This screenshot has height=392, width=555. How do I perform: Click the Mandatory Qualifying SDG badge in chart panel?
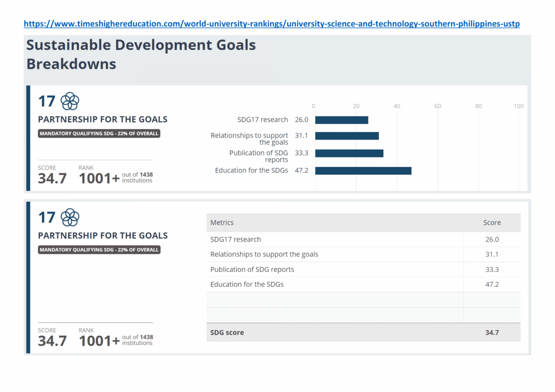pyautogui.click(x=99, y=134)
